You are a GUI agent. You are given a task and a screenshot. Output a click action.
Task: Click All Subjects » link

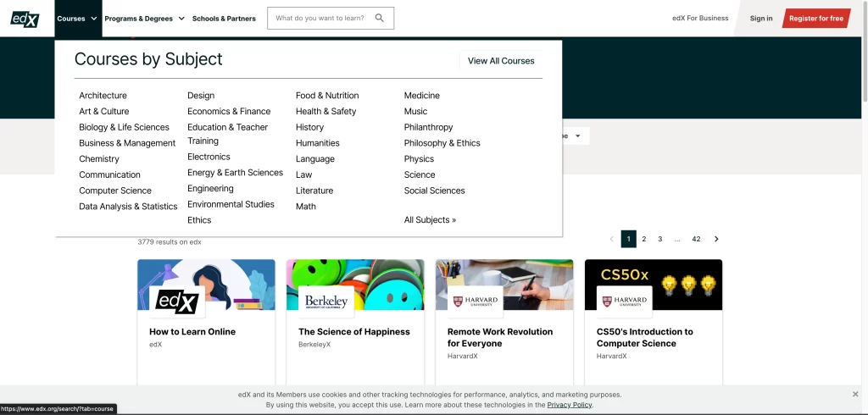click(430, 219)
